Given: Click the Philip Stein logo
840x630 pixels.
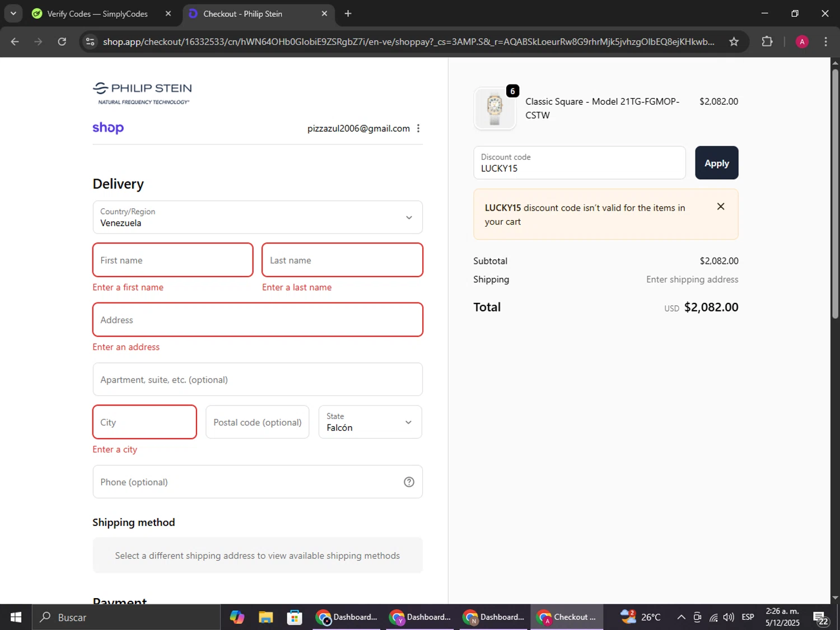Looking at the screenshot, I should pos(142,93).
